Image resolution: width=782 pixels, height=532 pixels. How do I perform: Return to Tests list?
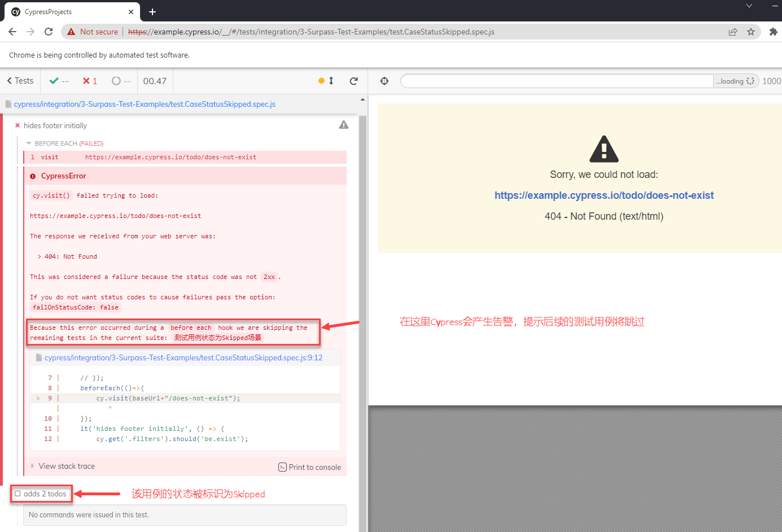coord(20,81)
